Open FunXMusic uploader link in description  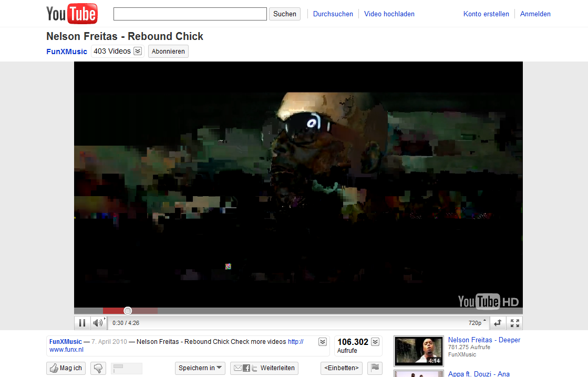point(66,342)
